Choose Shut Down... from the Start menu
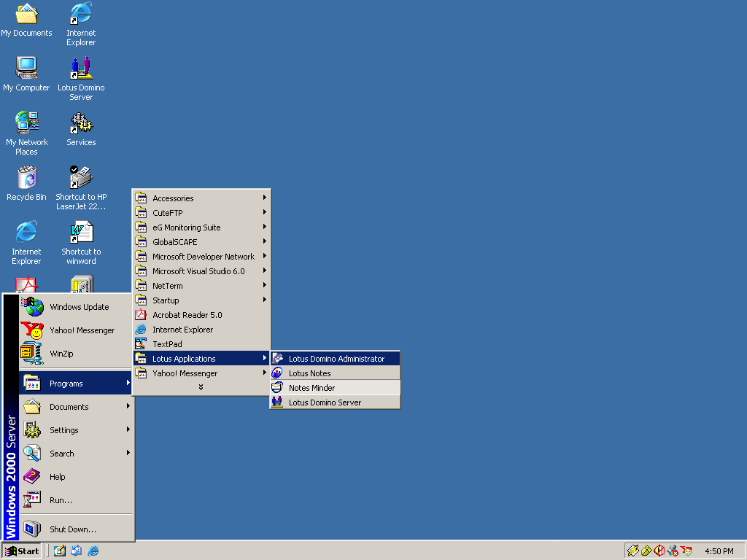The width and height of the screenshot is (747, 560). [76, 529]
